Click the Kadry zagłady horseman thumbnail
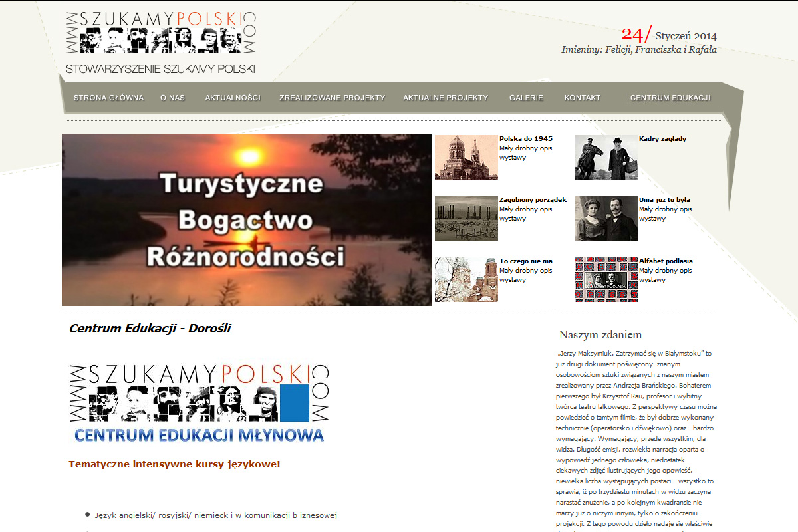 [606, 158]
